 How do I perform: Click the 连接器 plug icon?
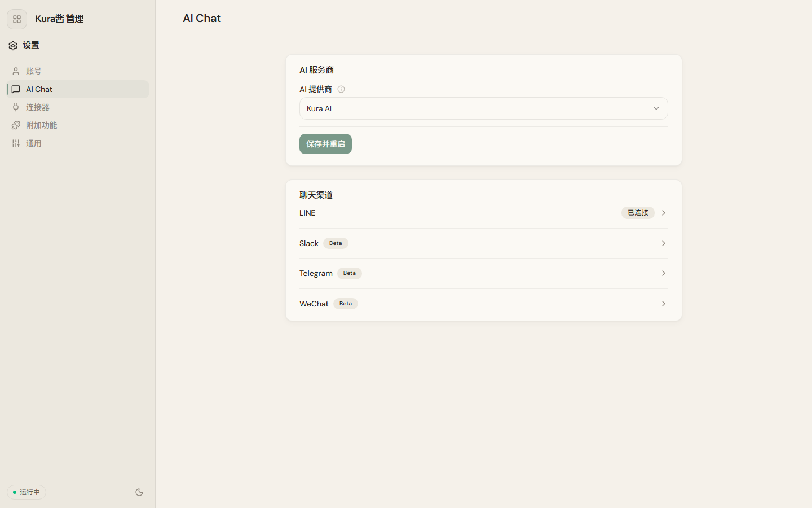(16, 107)
